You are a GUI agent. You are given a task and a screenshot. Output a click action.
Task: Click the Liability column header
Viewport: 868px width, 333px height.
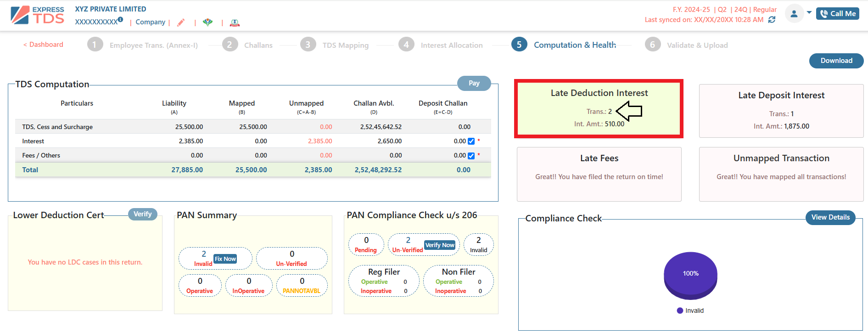[174, 103]
